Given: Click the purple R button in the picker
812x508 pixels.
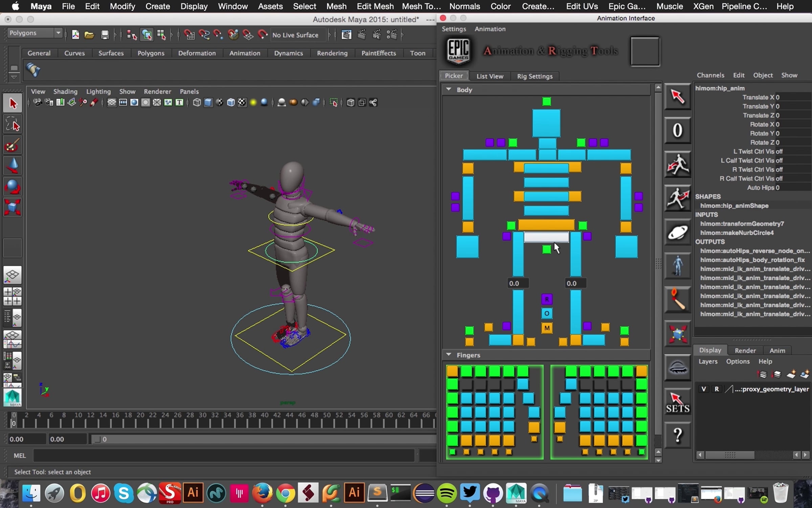Looking at the screenshot, I should (547, 299).
